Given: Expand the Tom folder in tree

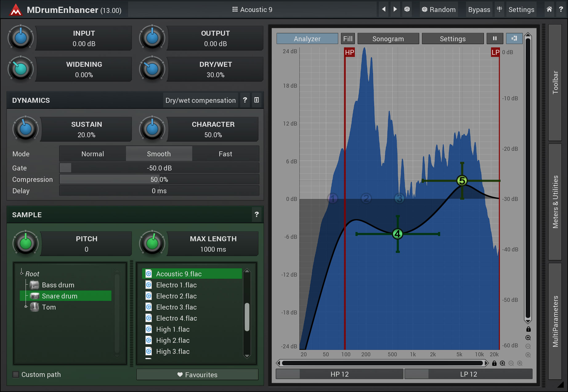Looking at the screenshot, I should tap(26, 307).
